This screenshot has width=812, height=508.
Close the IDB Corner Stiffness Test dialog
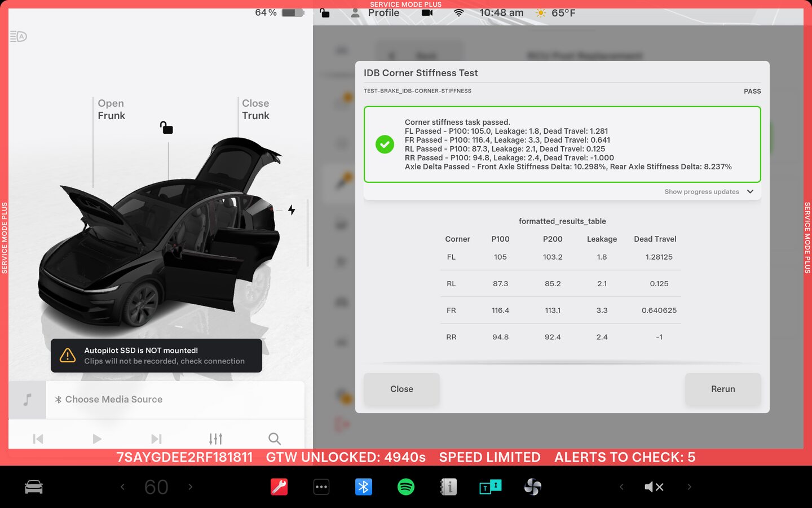[x=401, y=389]
